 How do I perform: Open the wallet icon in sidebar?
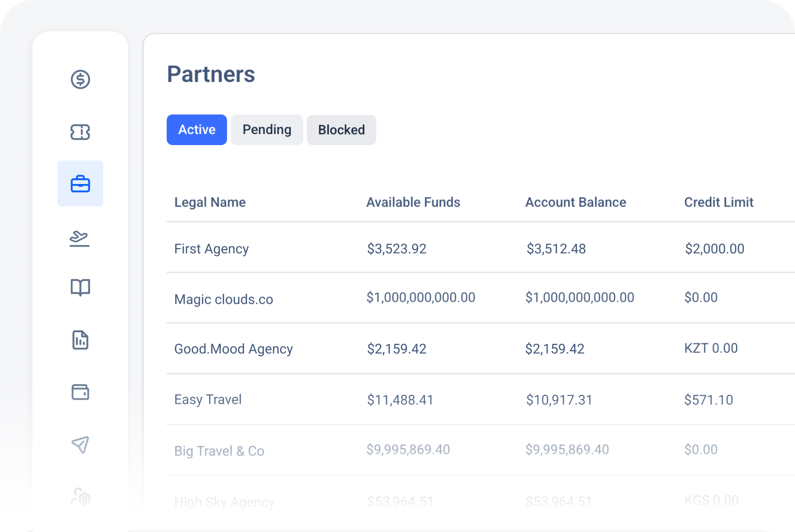click(x=80, y=392)
